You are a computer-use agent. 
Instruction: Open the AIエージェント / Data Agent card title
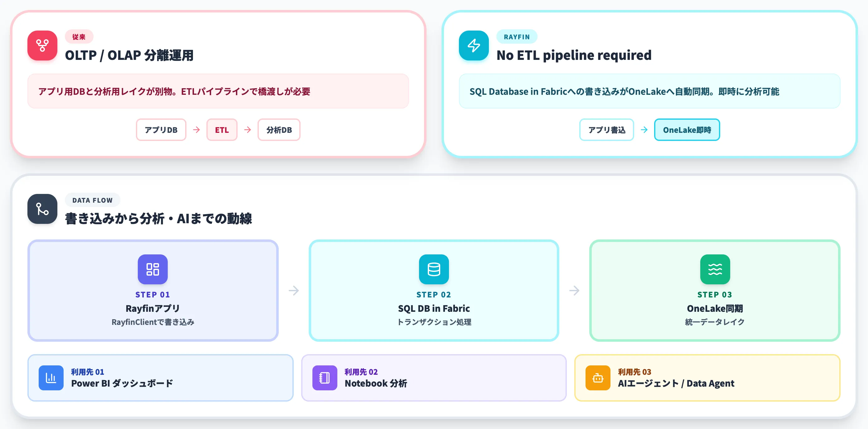coord(676,383)
